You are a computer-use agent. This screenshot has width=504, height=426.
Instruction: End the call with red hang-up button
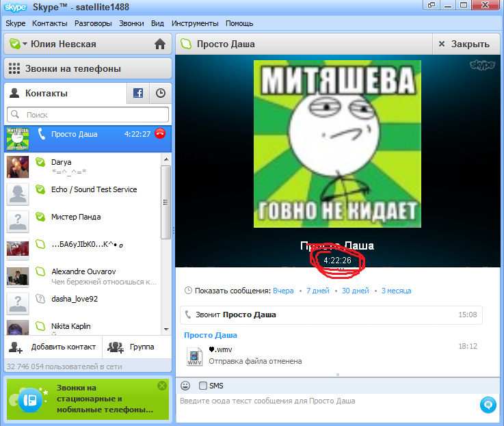(160, 133)
